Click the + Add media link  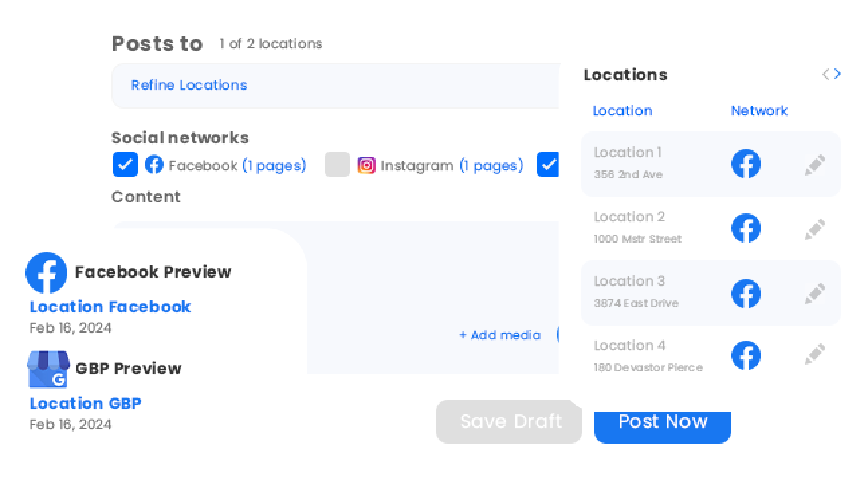pyautogui.click(x=500, y=335)
